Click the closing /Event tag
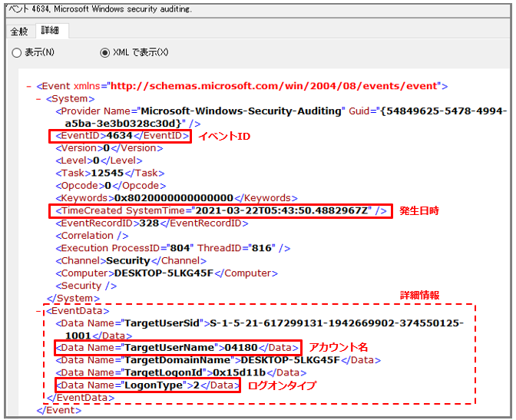Image resolution: width=516 pixels, height=420 pixels. click(59, 411)
